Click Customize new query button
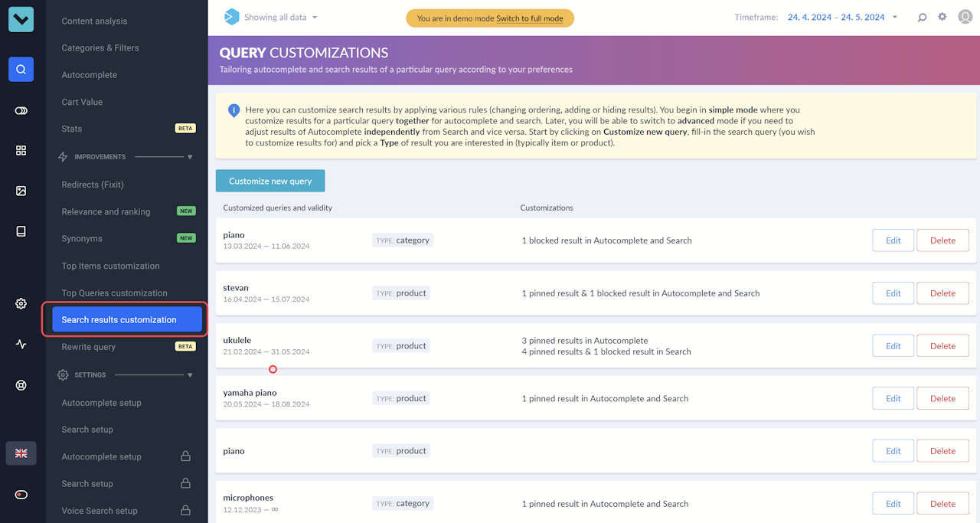 coord(270,181)
